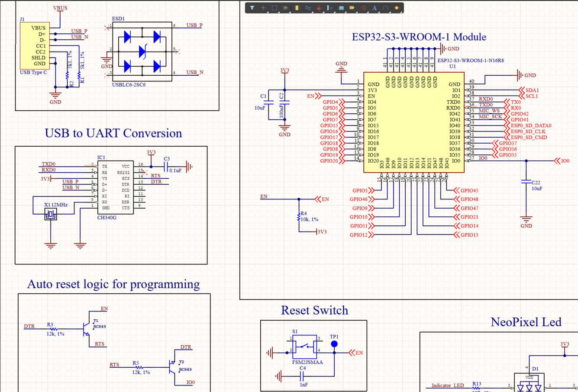Click the GPIO4 port left of module
The width and height of the screenshot is (578, 392).
coord(334,102)
